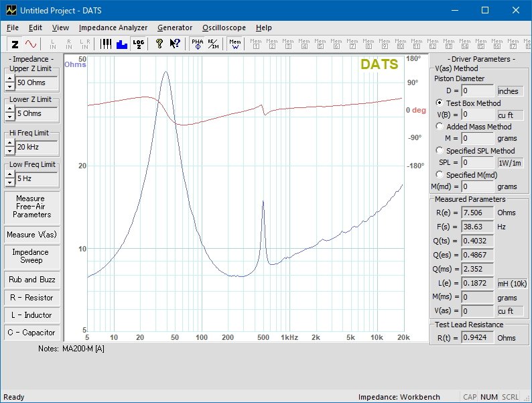Viewport: 532px width, 403px height.
Task: Click the R IN toolbar icon
Action: (69, 44)
